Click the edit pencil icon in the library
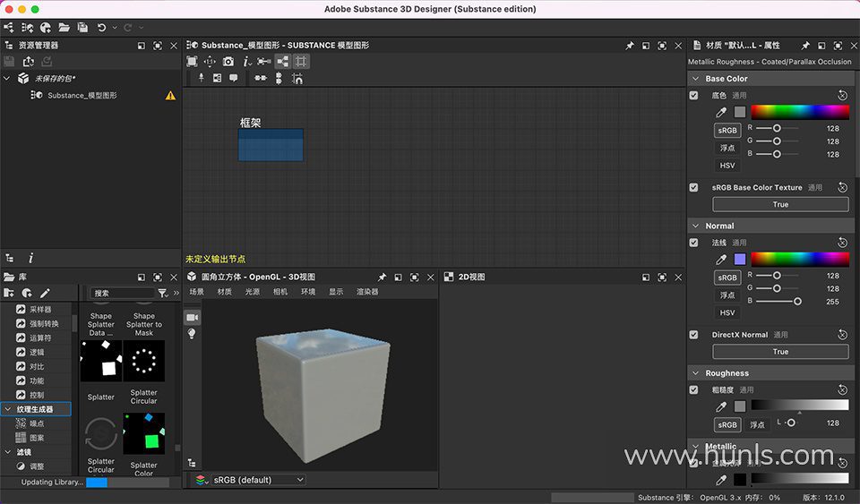The image size is (860, 504). [x=45, y=293]
